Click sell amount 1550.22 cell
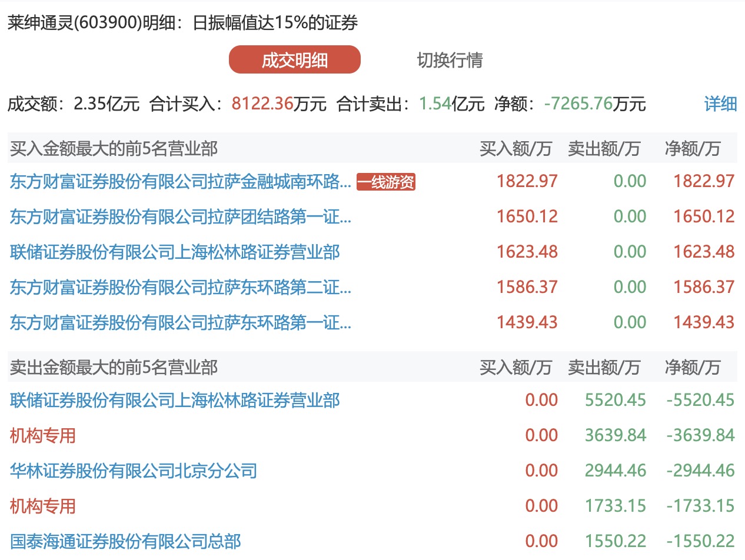745x560 pixels. click(616, 542)
